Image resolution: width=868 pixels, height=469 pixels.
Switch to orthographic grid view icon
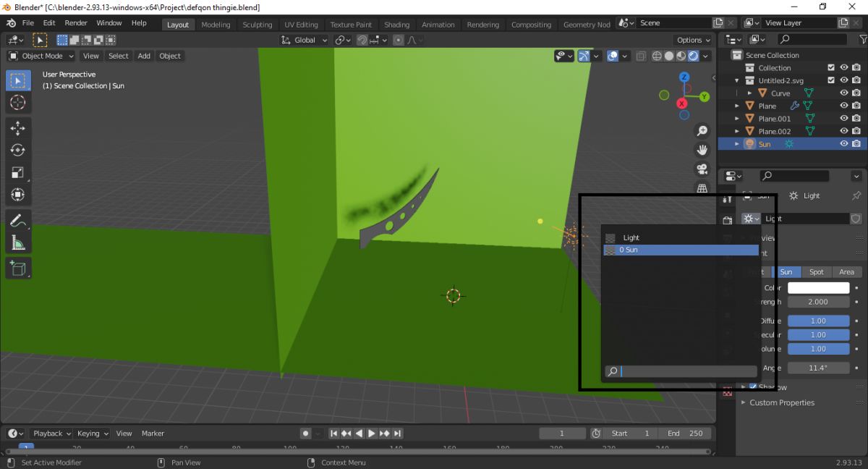(702, 187)
